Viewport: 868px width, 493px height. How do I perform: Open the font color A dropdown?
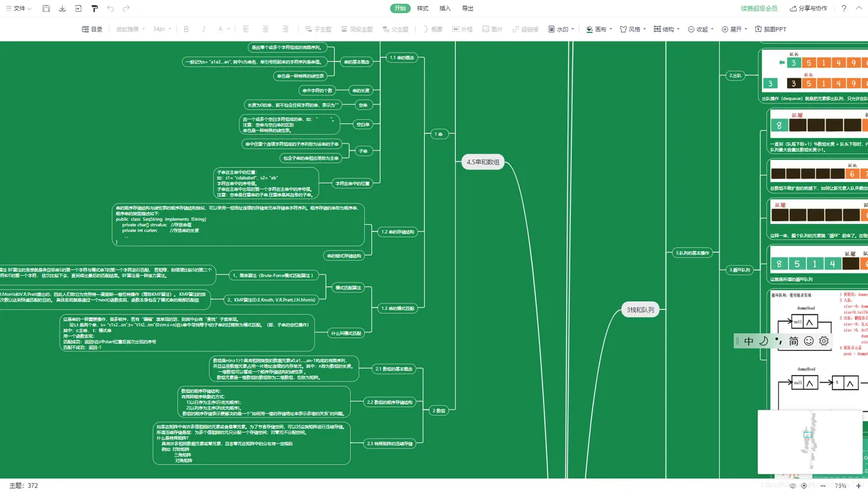[223, 29]
